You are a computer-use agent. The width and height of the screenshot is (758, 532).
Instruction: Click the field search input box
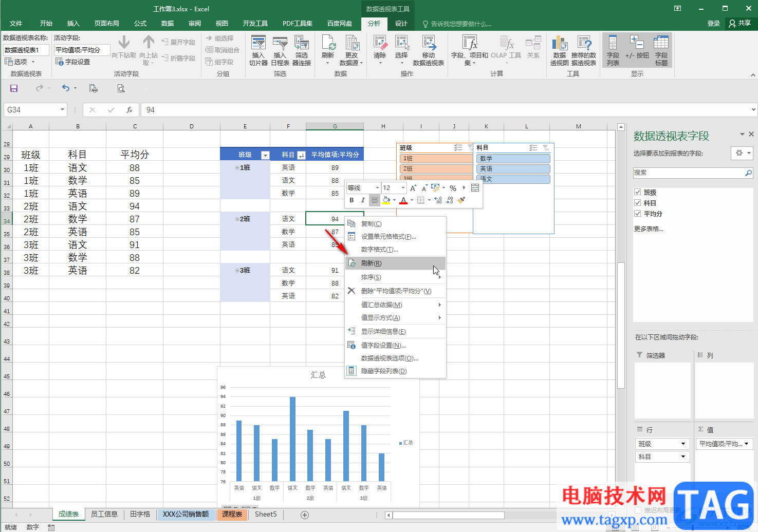[x=689, y=173]
